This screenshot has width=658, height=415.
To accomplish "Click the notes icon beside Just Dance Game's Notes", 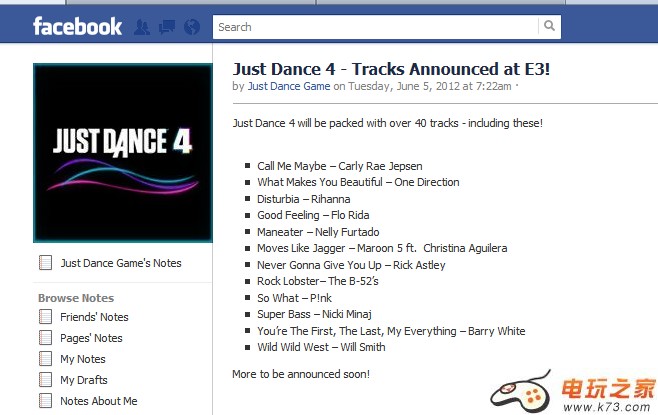I will pos(45,263).
